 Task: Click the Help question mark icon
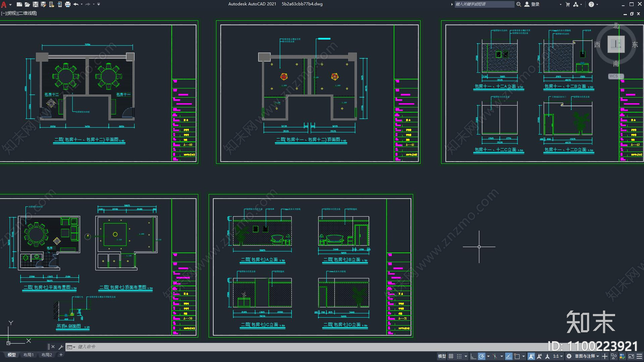591,4
